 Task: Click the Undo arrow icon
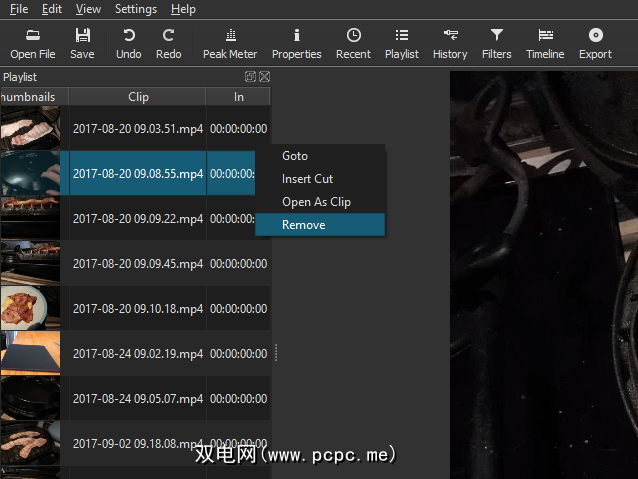click(x=129, y=35)
